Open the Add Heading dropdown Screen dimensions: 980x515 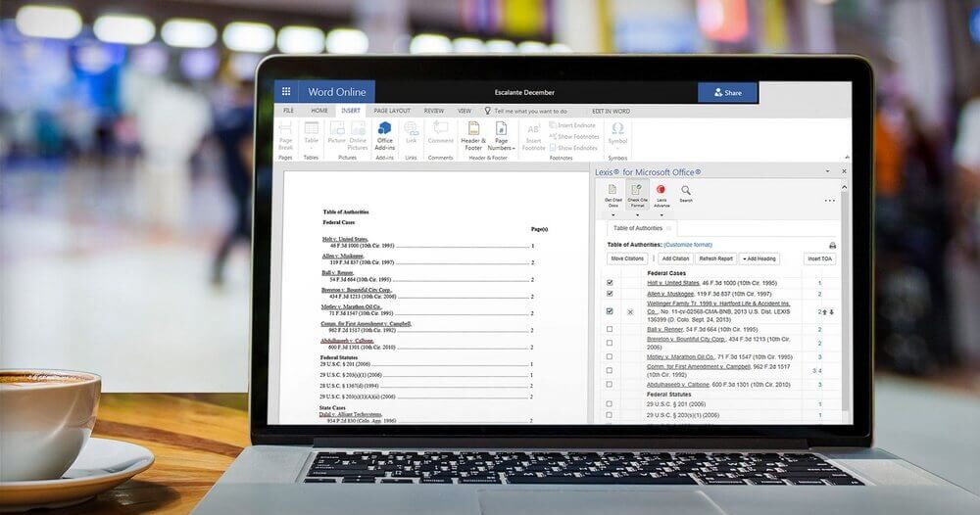[759, 258]
